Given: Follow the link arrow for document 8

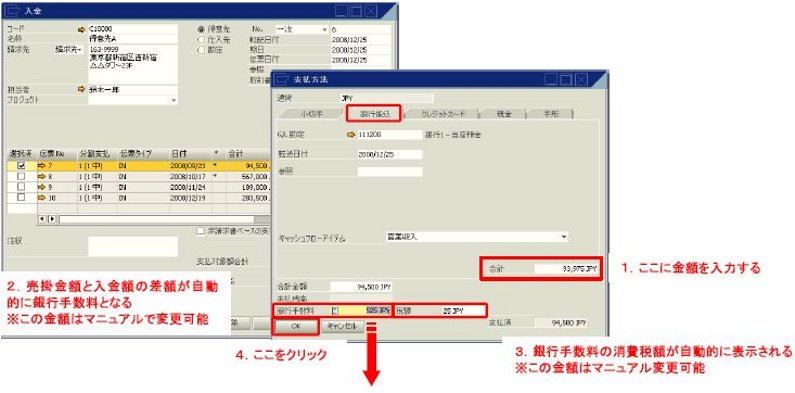Looking at the screenshot, I should point(42,176).
